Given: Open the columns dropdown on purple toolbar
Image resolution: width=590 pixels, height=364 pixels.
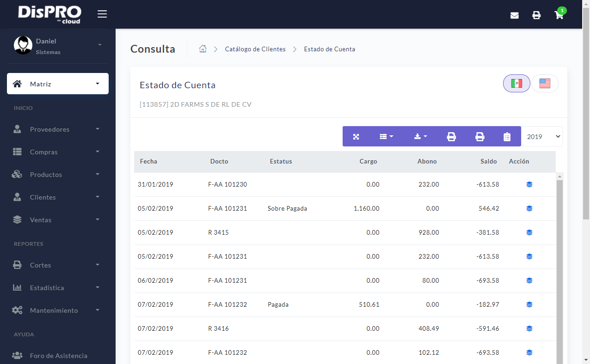Looking at the screenshot, I should pyautogui.click(x=387, y=136).
